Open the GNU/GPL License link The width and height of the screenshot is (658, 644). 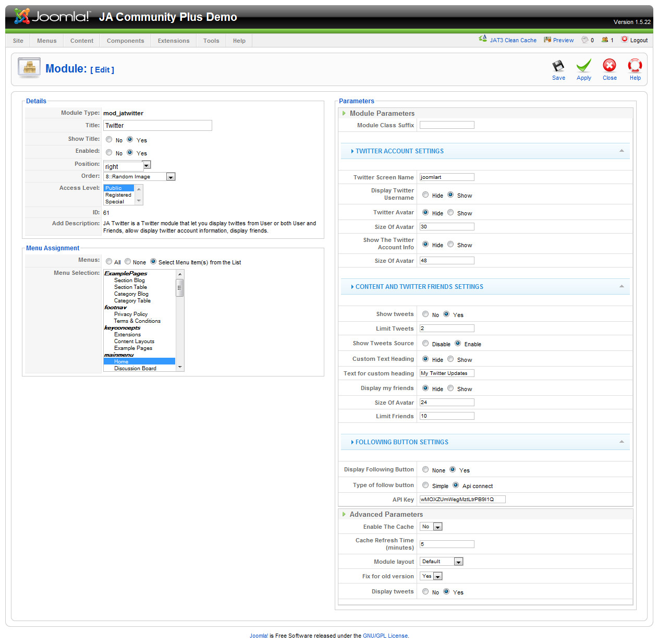pos(385,636)
